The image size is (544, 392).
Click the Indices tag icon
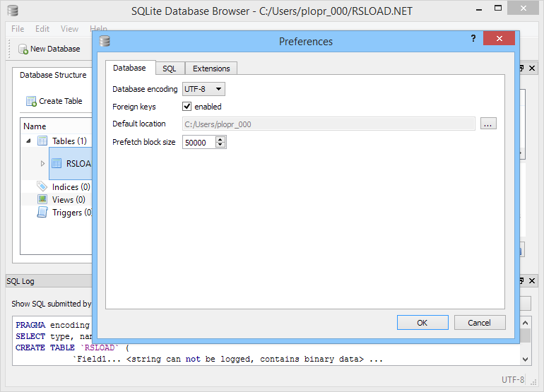[42, 186]
